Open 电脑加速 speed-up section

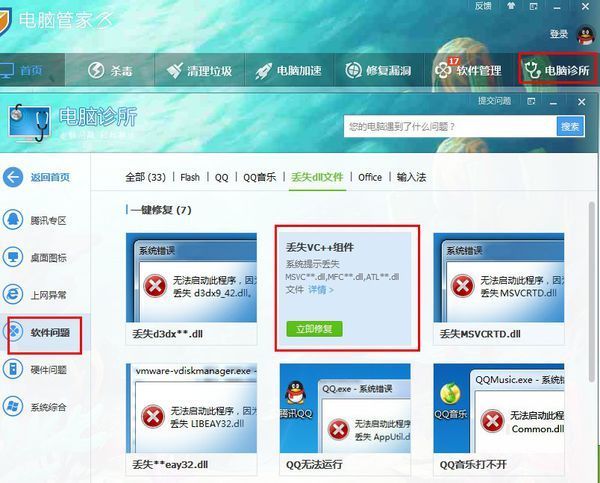[x=289, y=70]
